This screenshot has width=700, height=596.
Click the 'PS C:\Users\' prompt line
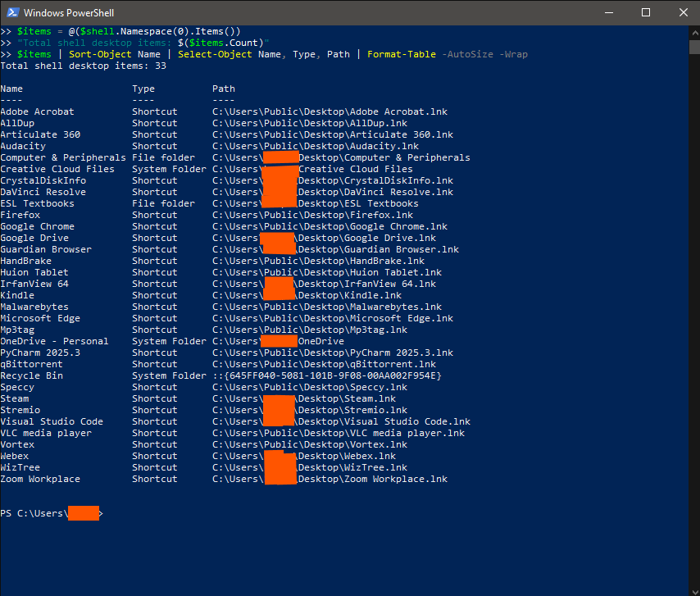(52, 513)
